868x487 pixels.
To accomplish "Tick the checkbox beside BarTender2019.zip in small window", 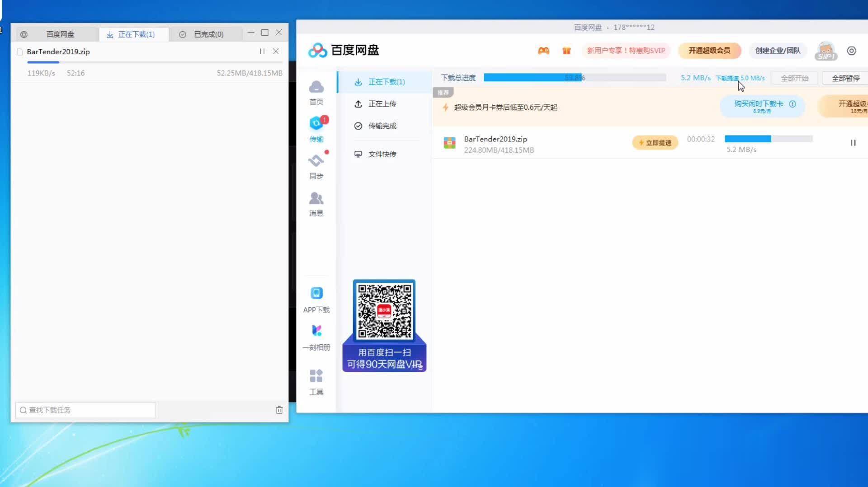I will [19, 52].
